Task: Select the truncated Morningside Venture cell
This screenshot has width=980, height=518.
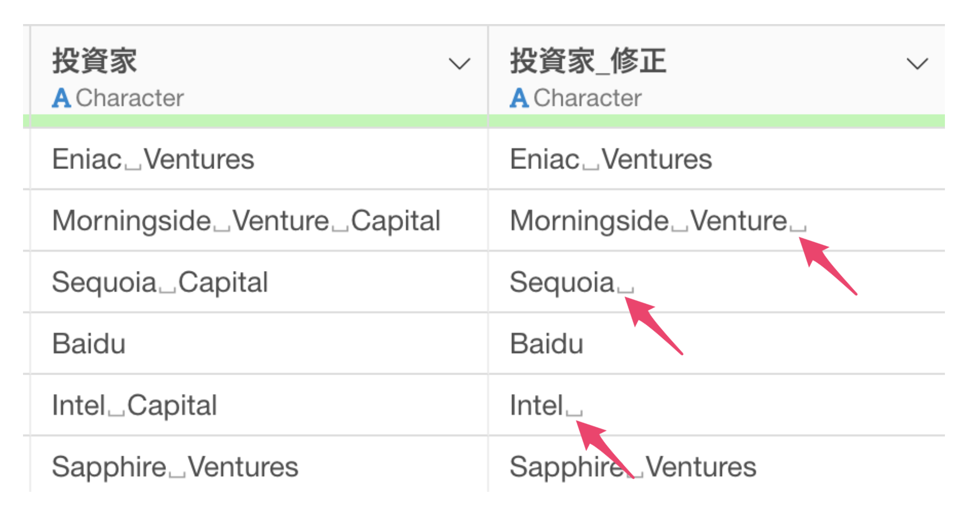Action: [717, 220]
